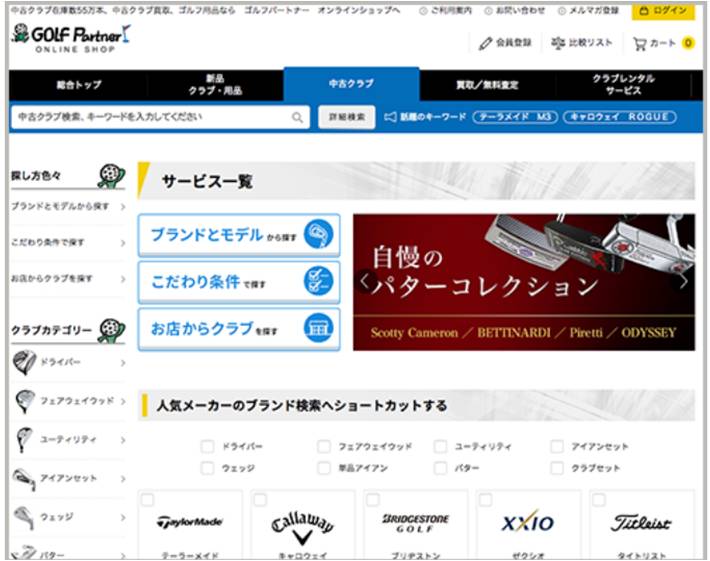Click the Callaway brand logo

tap(302, 527)
